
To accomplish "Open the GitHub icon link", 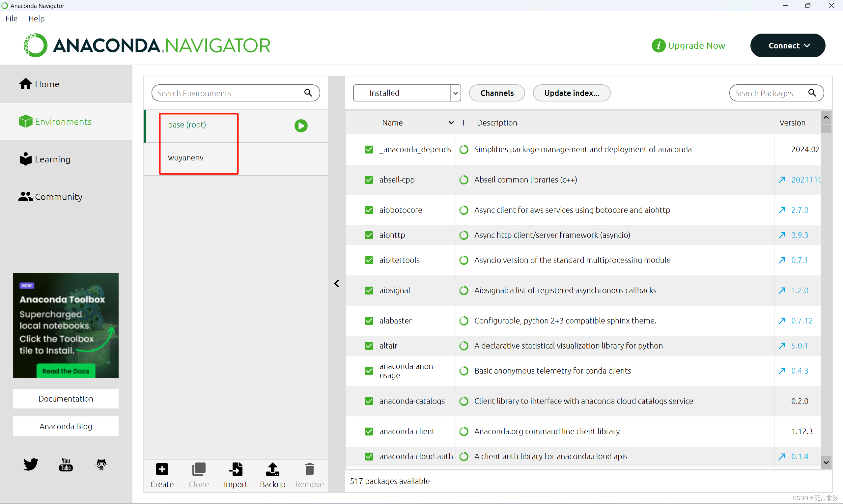I will click(x=101, y=464).
